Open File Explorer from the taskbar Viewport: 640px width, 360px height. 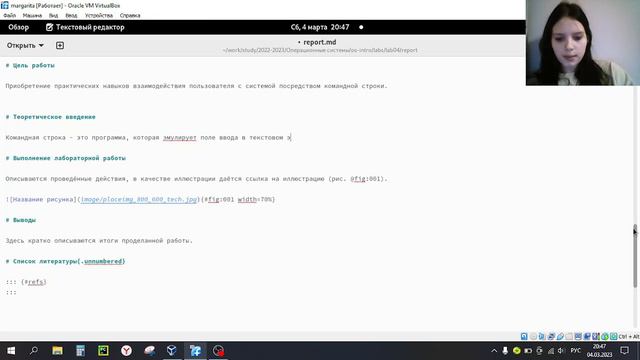pos(57,351)
